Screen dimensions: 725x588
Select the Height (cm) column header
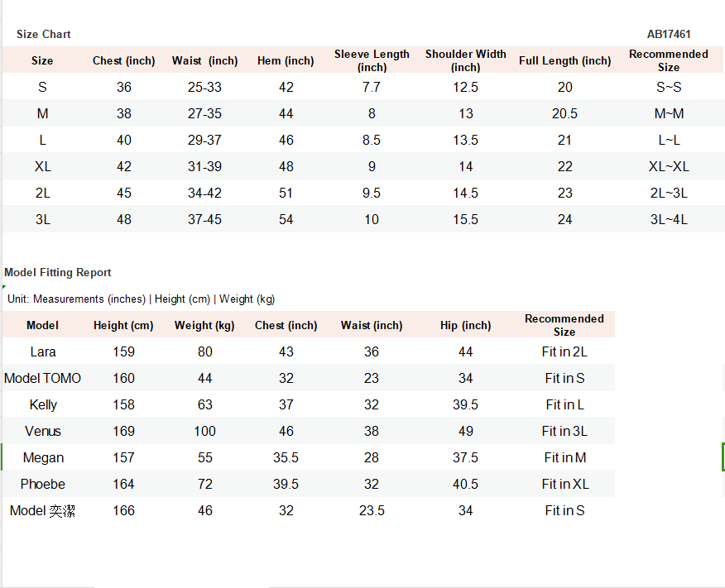point(123,325)
